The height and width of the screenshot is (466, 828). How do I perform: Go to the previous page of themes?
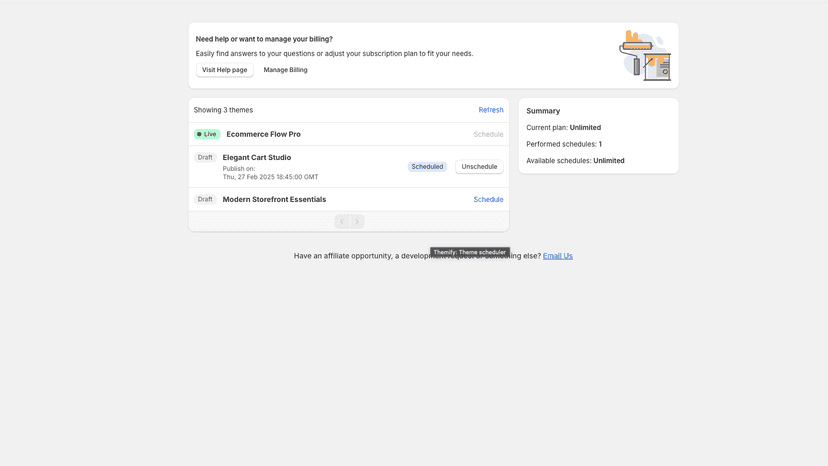click(x=342, y=221)
